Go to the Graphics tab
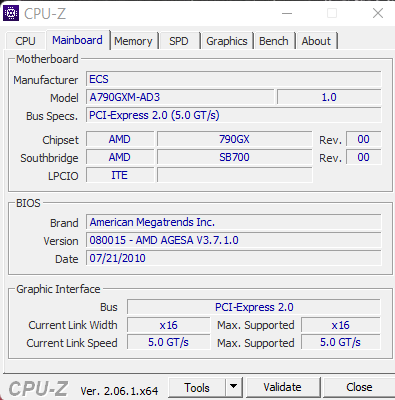This screenshot has width=395, height=400. [227, 41]
